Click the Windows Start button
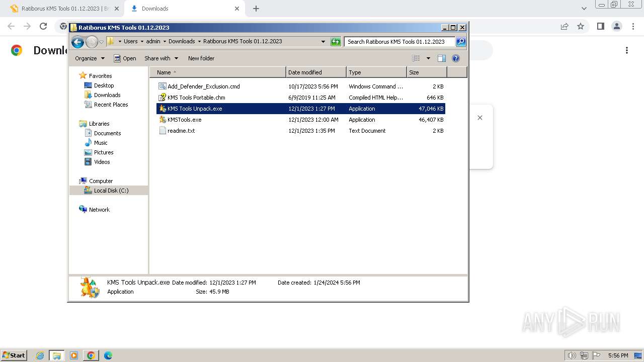This screenshot has width=644, height=362. point(14,355)
